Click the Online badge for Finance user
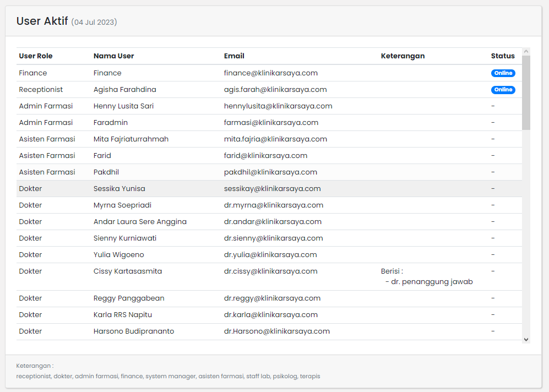 (x=503, y=73)
